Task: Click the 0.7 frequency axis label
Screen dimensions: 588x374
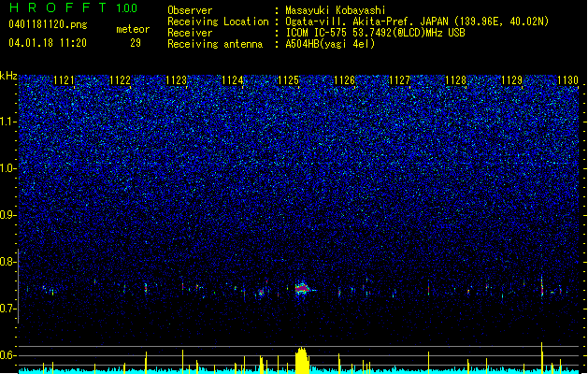Action: pyautogui.click(x=8, y=309)
